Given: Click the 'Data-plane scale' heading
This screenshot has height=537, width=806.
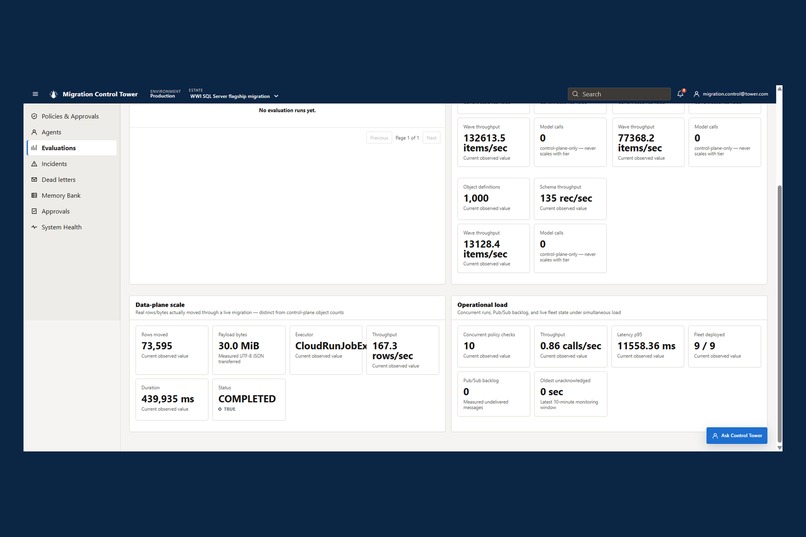Looking at the screenshot, I should pos(160,305).
